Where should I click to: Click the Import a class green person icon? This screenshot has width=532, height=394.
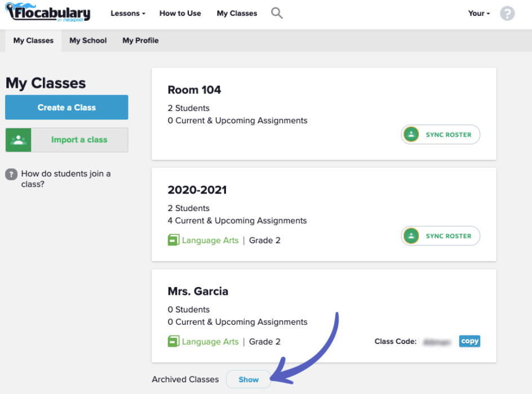pos(18,140)
